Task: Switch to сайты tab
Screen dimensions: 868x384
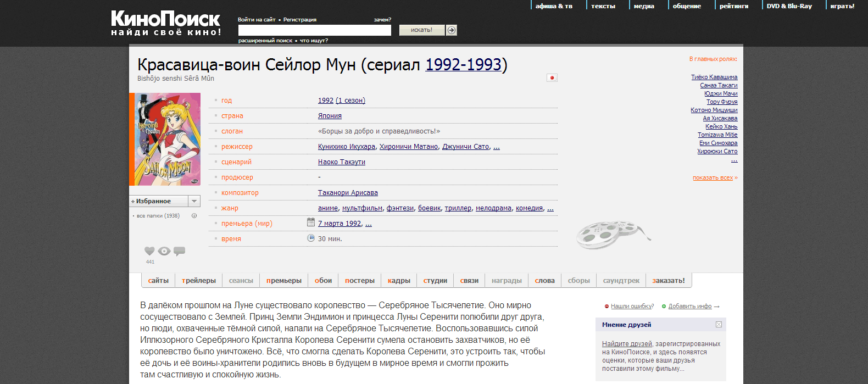Action: pyautogui.click(x=158, y=281)
